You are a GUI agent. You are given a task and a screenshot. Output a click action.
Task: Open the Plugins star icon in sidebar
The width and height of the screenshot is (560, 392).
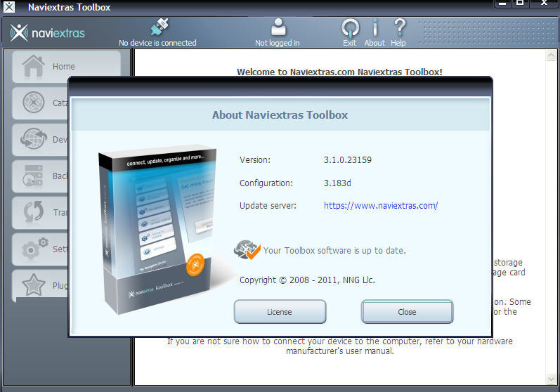(x=34, y=285)
